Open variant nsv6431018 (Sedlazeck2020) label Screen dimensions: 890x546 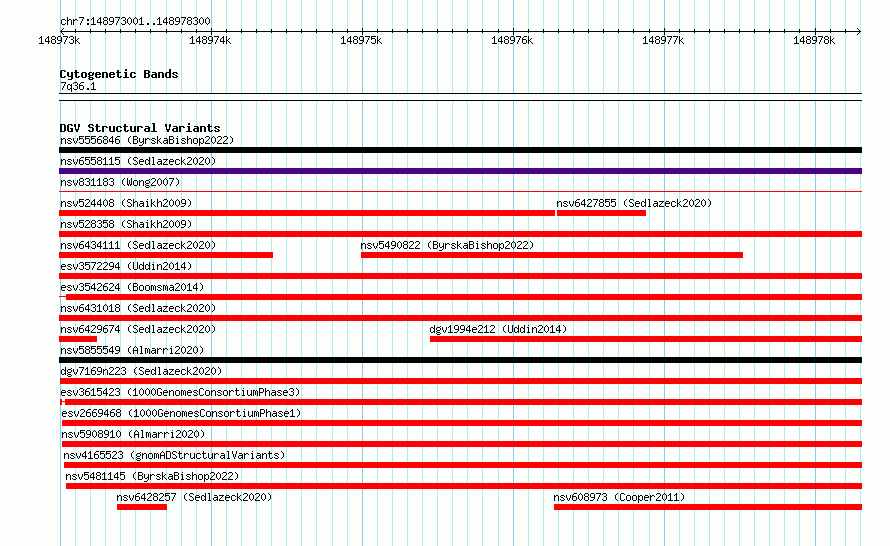(138, 308)
